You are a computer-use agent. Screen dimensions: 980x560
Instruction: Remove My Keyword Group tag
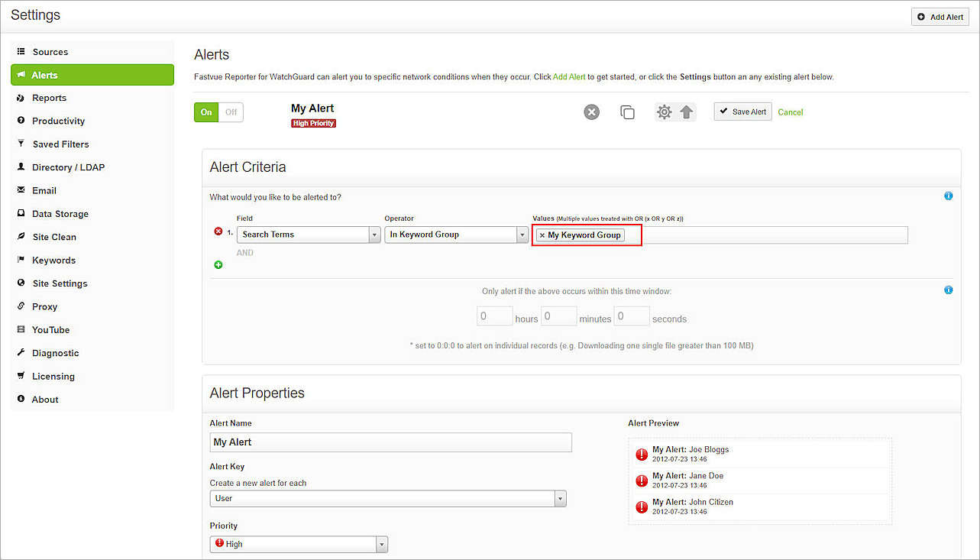point(542,235)
